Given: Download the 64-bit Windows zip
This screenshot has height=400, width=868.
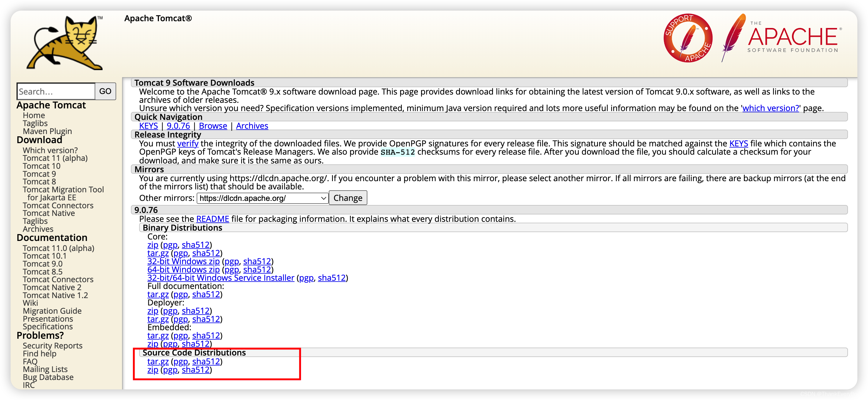Looking at the screenshot, I should 183,270.
